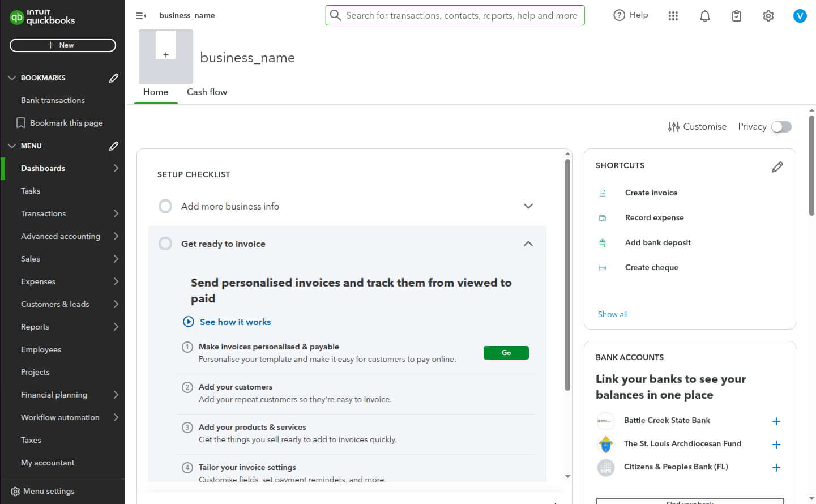Open the settings gear icon
The width and height of the screenshot is (816, 504).
coord(768,16)
